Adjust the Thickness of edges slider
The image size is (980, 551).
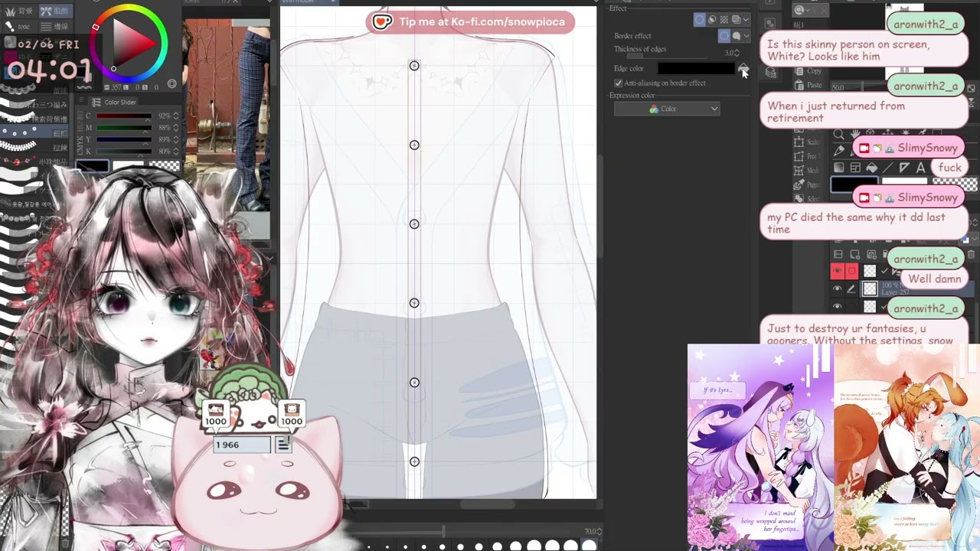point(666,56)
